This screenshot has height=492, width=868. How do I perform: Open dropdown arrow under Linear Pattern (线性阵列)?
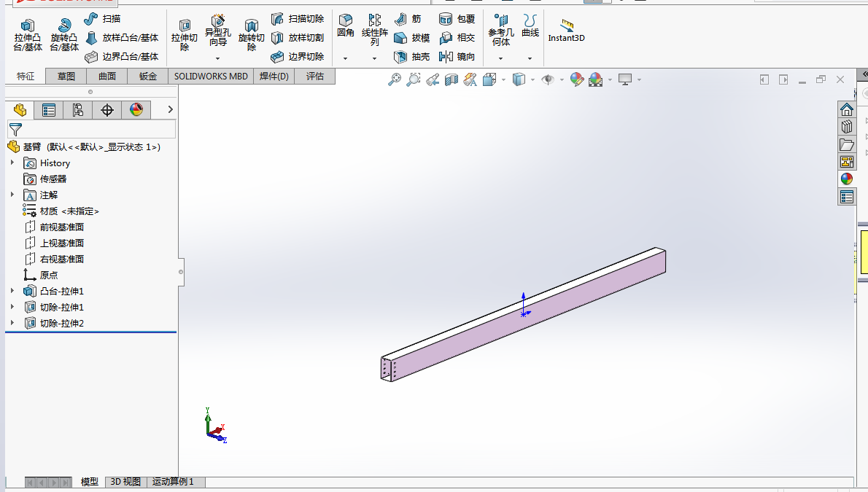[x=375, y=58]
